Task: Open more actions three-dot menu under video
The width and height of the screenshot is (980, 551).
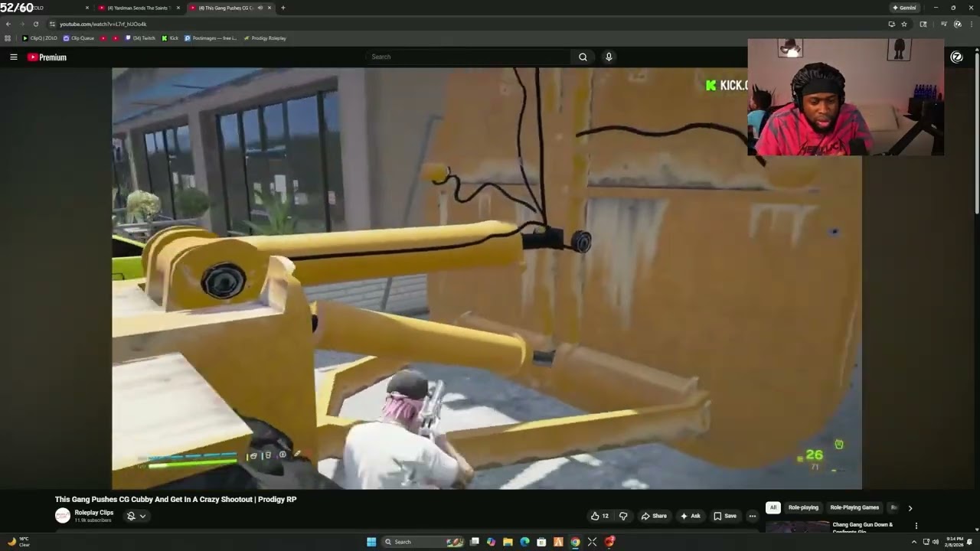Action: [753, 516]
